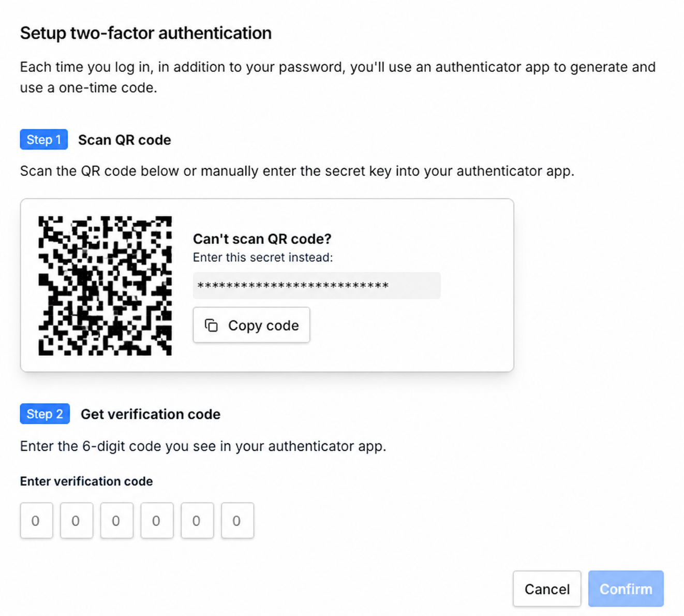Click the Can't scan QR code heading
Viewport: 684px width, 616px height.
tap(262, 239)
